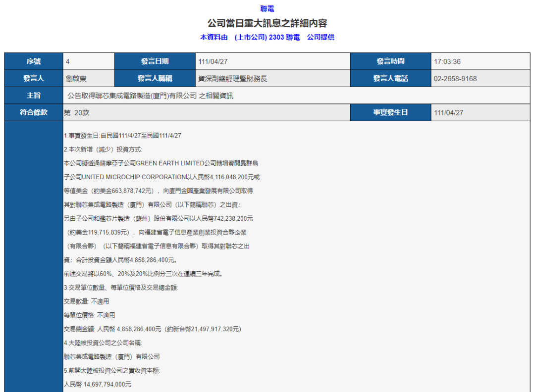This screenshot has height=392, width=535.
Task: Click the 發言人電話 header cell
Action: (x=391, y=78)
